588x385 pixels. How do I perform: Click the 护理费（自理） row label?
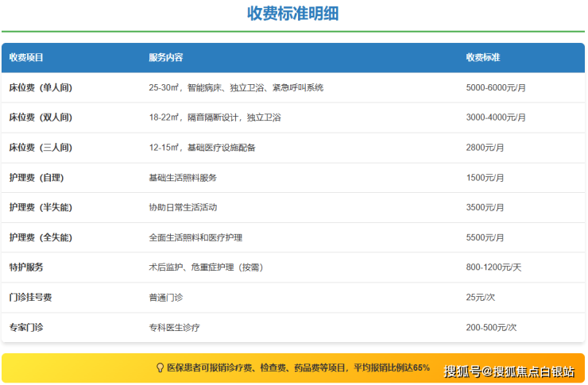coord(36,178)
